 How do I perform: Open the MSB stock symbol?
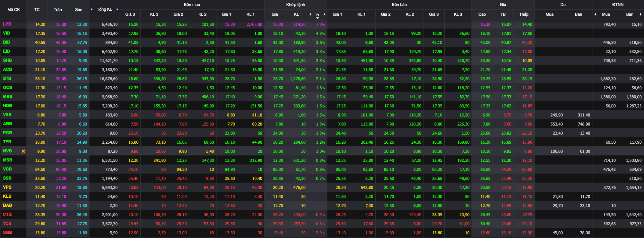point(7,160)
